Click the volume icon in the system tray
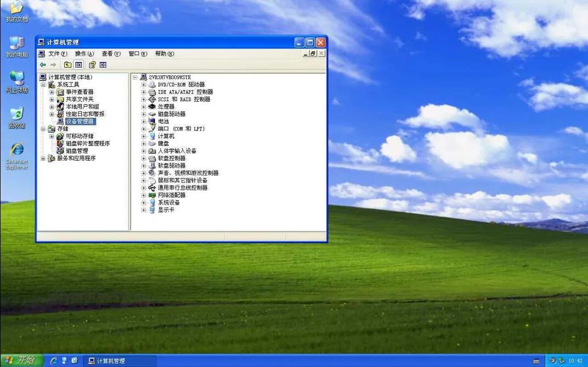The width and height of the screenshot is (588, 367). pyautogui.click(x=552, y=360)
